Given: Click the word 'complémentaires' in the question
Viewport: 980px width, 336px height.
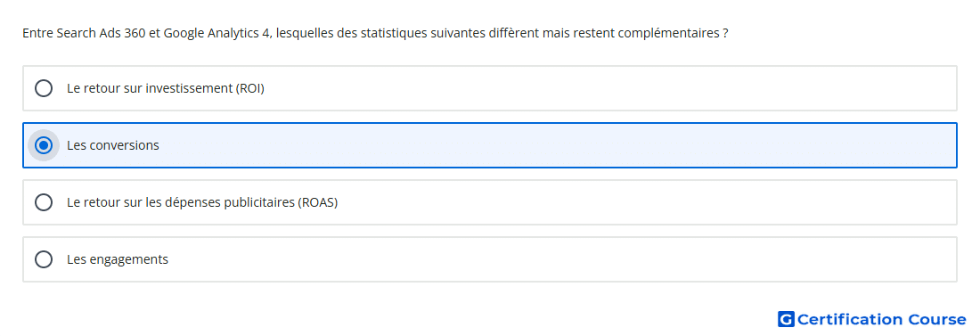Looking at the screenshot, I should (668, 33).
